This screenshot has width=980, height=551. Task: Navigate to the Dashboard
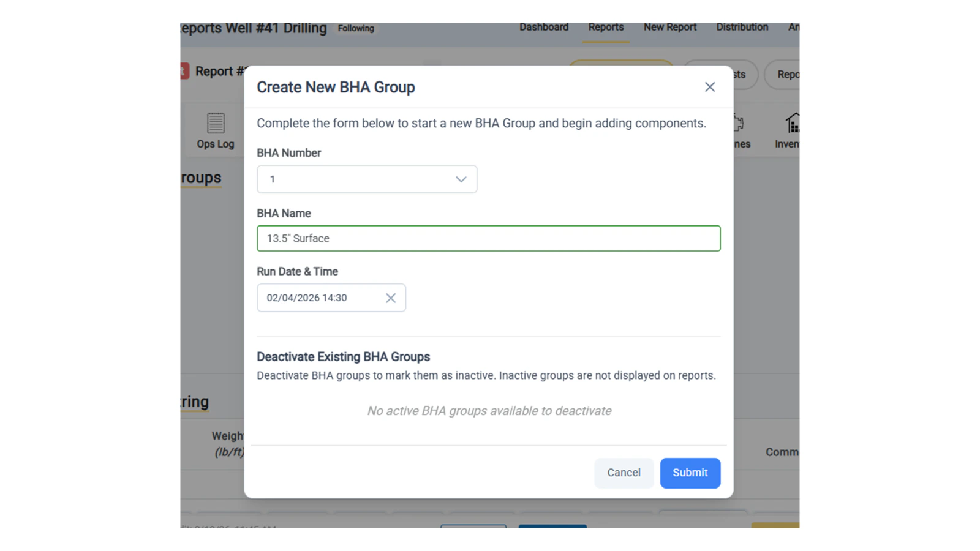[543, 27]
